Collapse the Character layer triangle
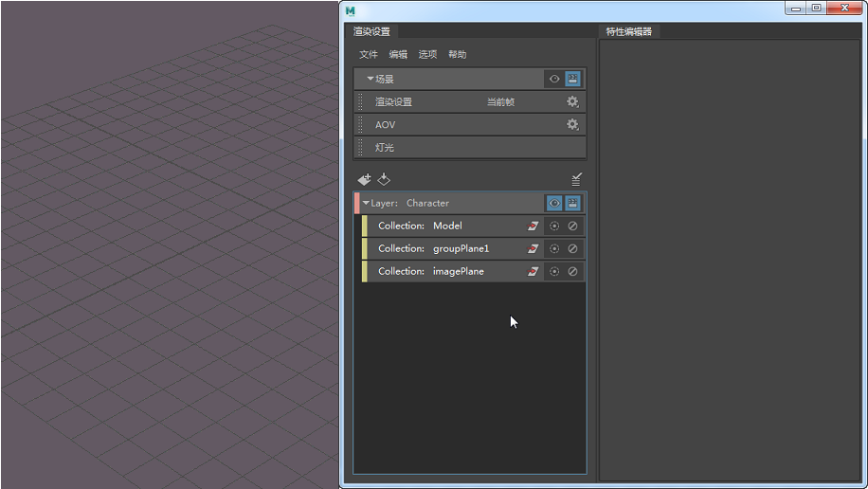This screenshot has height=489, width=868. click(366, 203)
